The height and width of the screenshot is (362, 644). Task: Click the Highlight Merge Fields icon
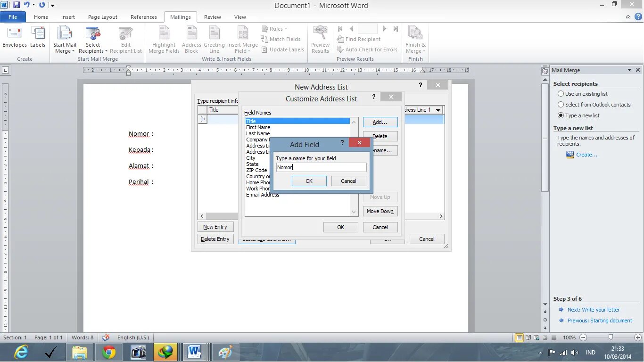(164, 40)
